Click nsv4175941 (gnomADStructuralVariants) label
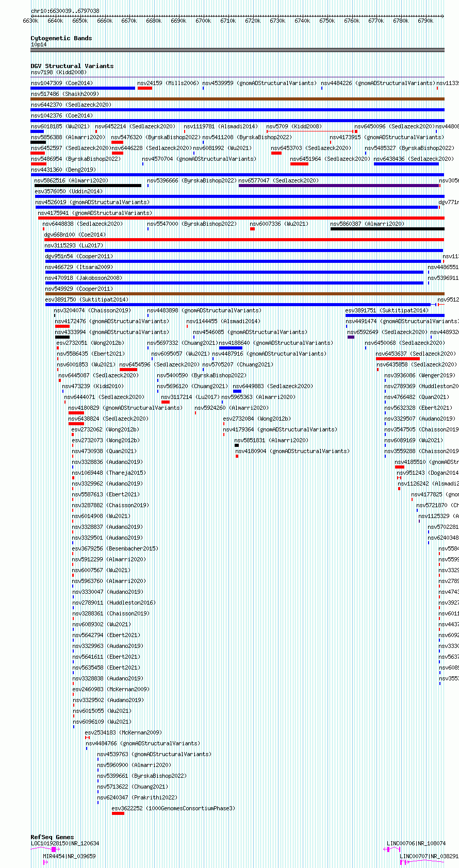This screenshot has width=459, height=868. coord(95,213)
